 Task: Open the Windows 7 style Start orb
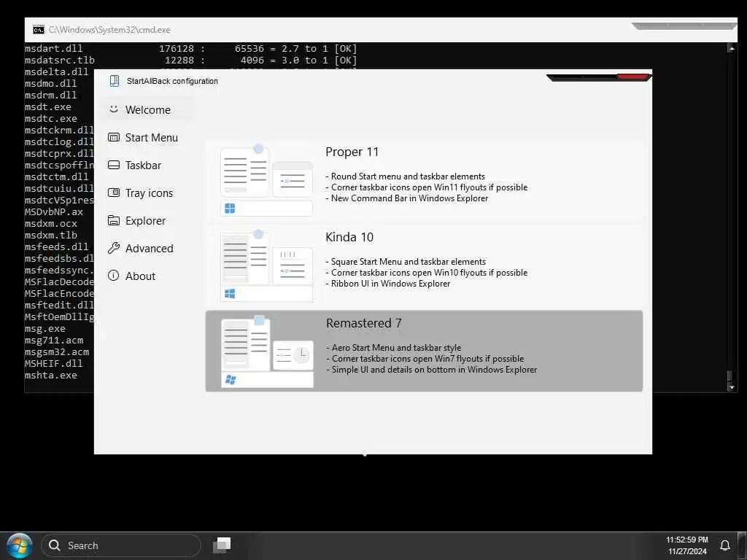coord(20,545)
